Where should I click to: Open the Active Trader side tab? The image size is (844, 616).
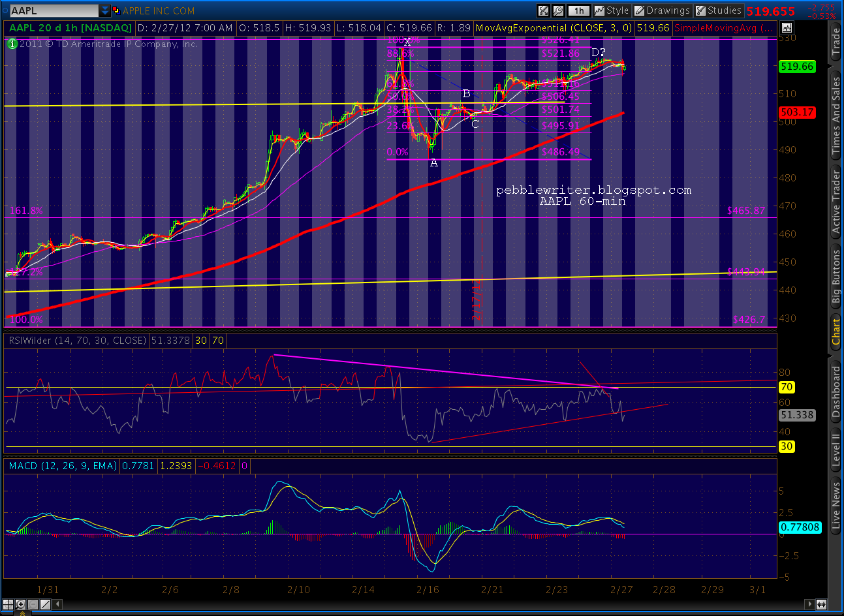(x=836, y=201)
